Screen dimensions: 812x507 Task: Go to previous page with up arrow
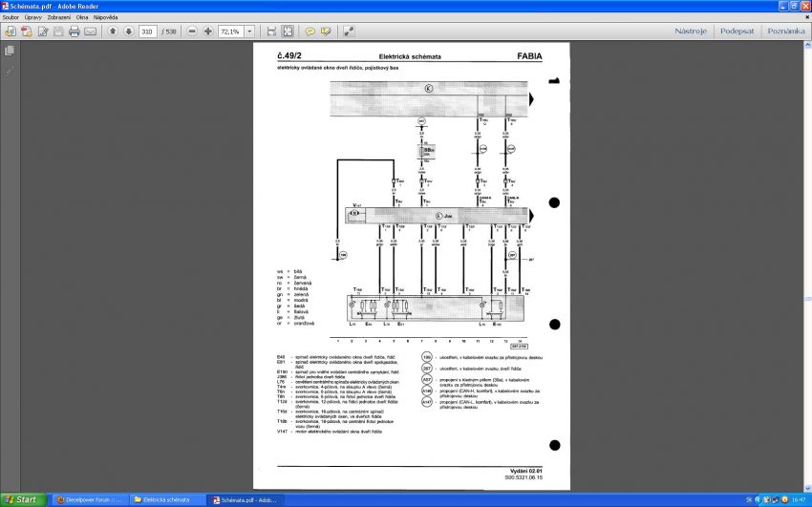113,32
